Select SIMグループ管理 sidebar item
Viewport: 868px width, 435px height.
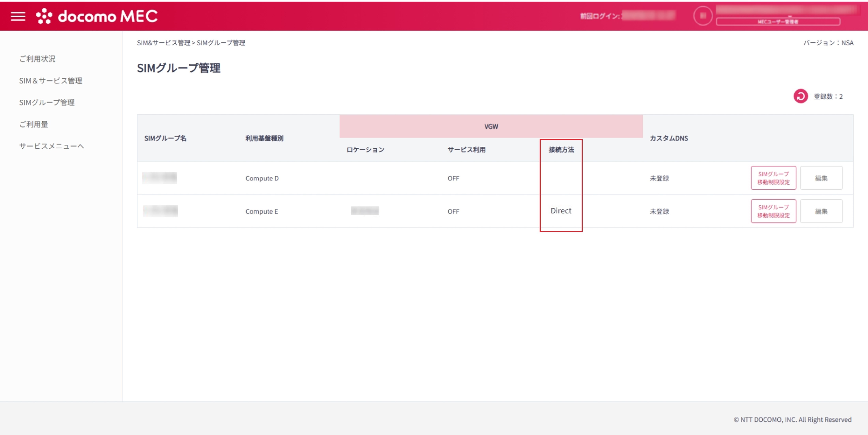coord(47,102)
